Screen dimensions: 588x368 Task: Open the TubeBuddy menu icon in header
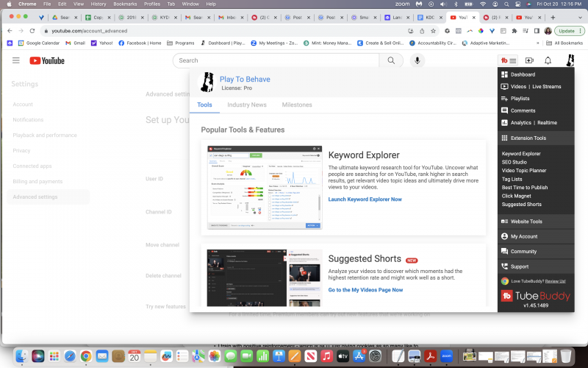(508, 60)
